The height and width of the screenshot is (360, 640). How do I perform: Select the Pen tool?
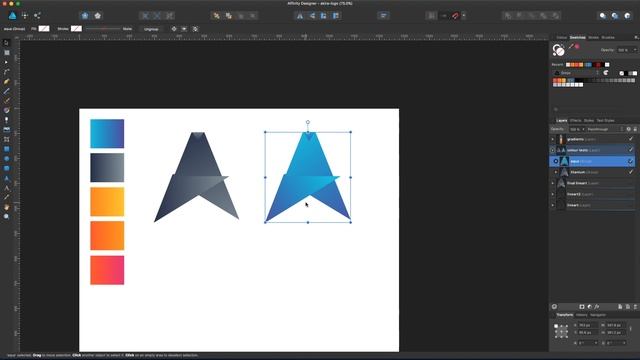point(7,81)
